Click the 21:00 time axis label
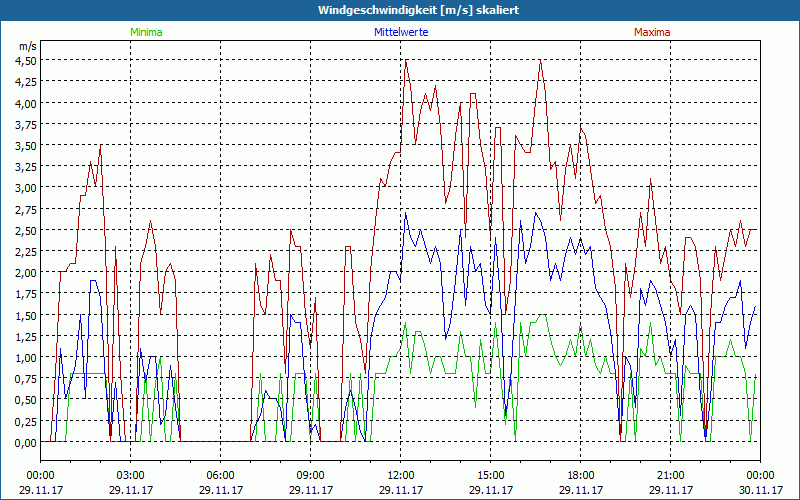 670,476
